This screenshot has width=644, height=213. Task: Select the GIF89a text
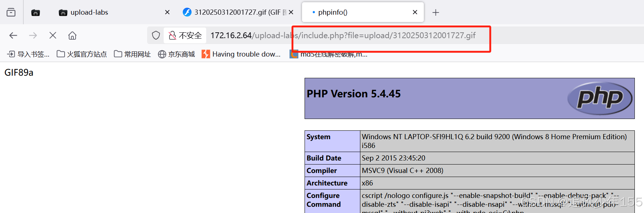pyautogui.click(x=19, y=73)
